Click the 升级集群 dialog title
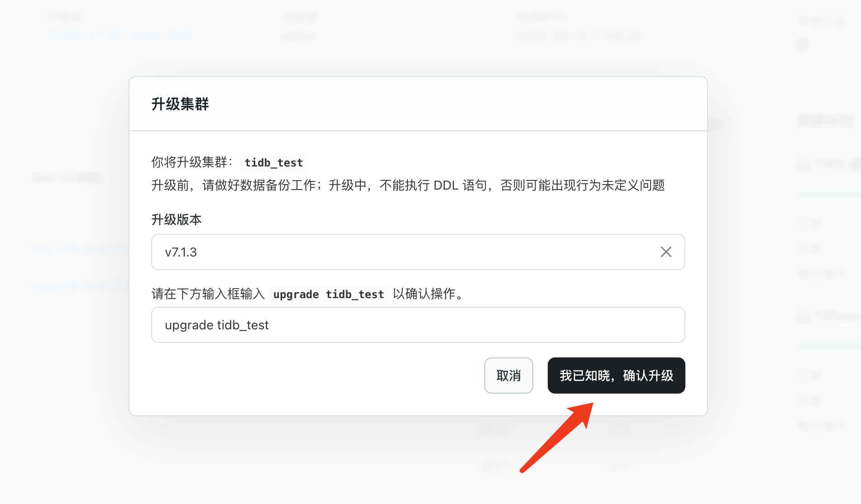The width and height of the screenshot is (861, 504). click(180, 104)
